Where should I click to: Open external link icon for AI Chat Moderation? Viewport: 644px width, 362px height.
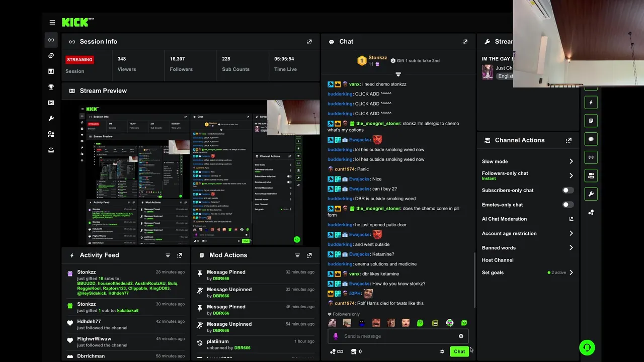571,219
